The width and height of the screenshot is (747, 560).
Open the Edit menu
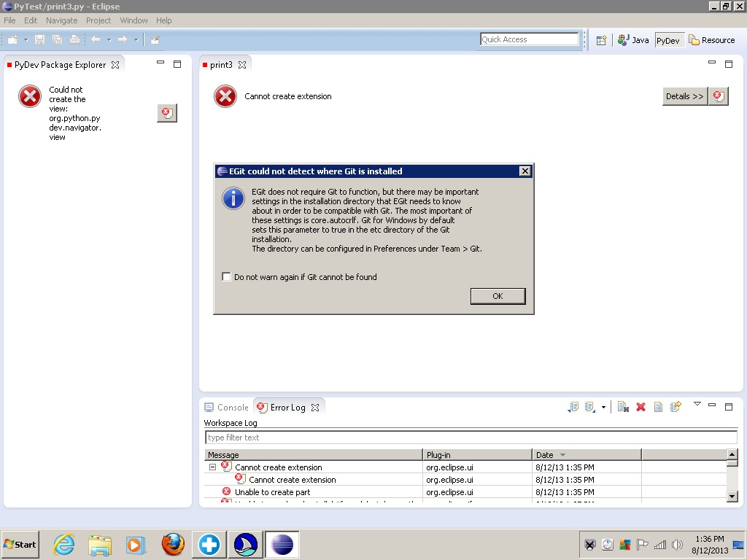[x=31, y=20]
